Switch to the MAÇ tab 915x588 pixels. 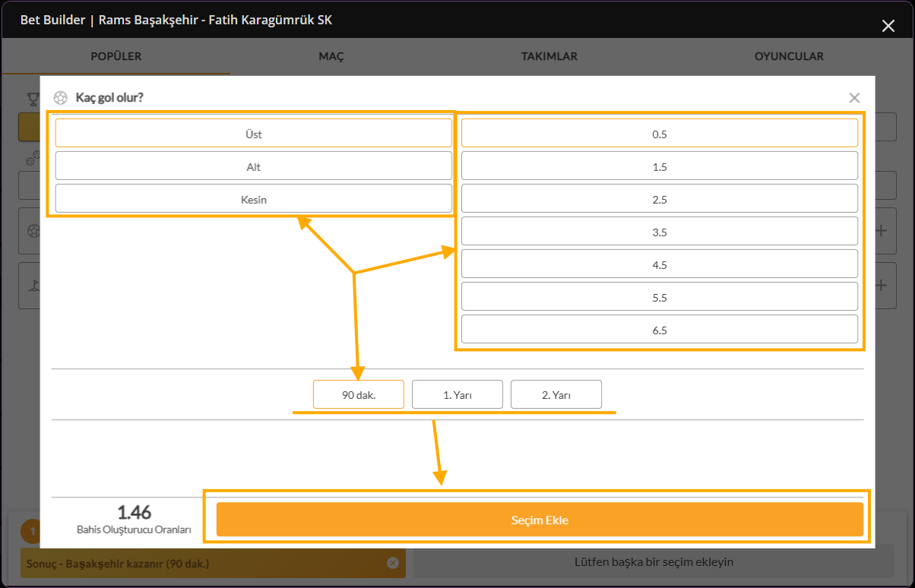click(x=331, y=56)
